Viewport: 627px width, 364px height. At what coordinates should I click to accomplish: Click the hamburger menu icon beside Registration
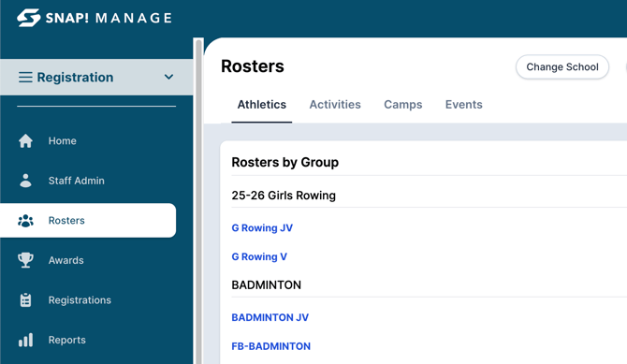click(25, 78)
